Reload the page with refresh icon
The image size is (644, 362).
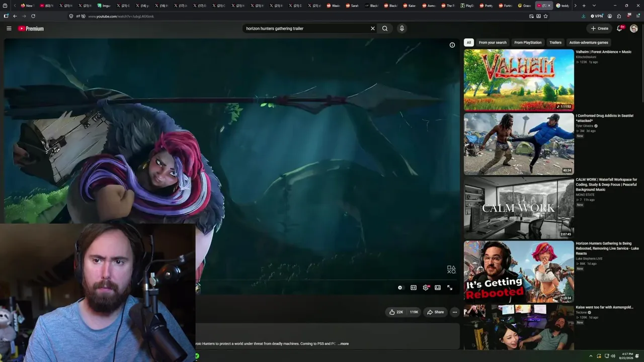click(33, 16)
